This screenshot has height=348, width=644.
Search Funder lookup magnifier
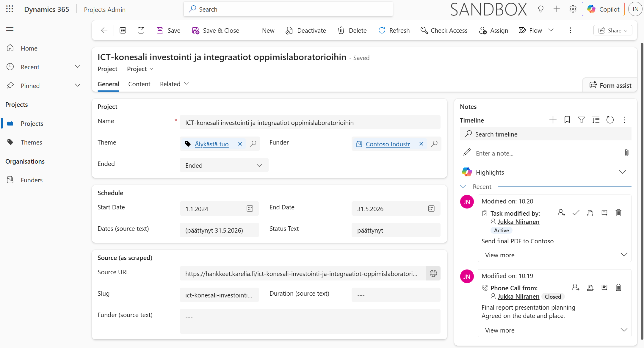[434, 144]
